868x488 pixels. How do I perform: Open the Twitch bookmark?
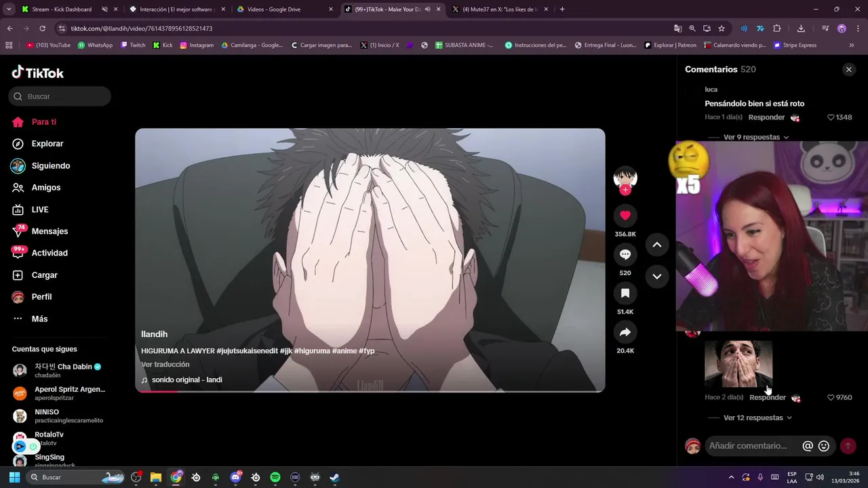click(x=133, y=45)
